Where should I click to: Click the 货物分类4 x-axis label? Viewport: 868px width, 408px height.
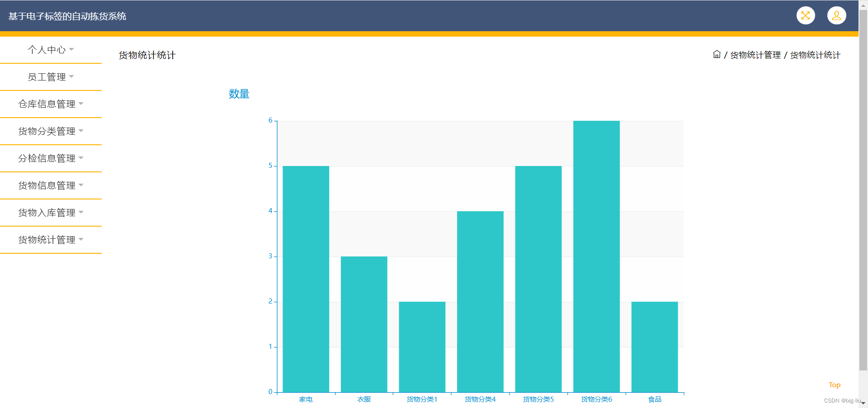point(480,399)
